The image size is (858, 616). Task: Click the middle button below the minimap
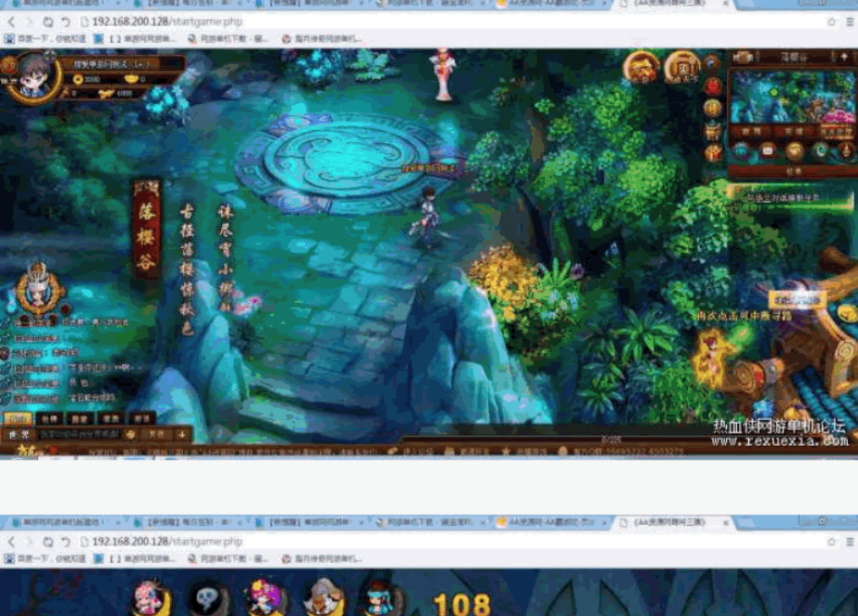794,131
